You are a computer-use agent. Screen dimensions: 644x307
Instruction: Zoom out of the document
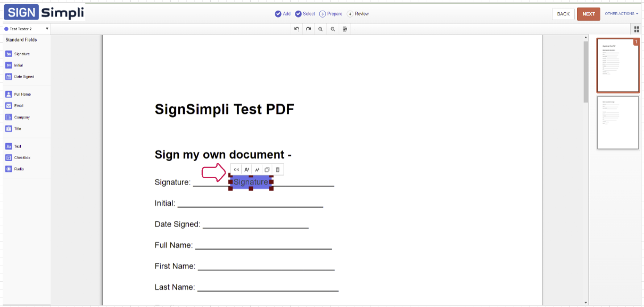[333, 29]
